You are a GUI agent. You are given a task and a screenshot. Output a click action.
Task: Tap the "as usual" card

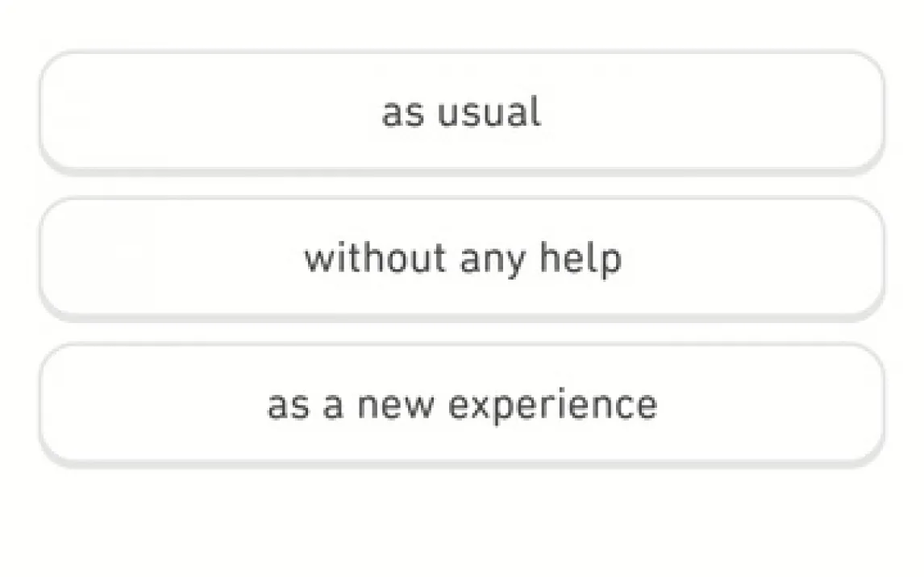pyautogui.click(x=461, y=111)
